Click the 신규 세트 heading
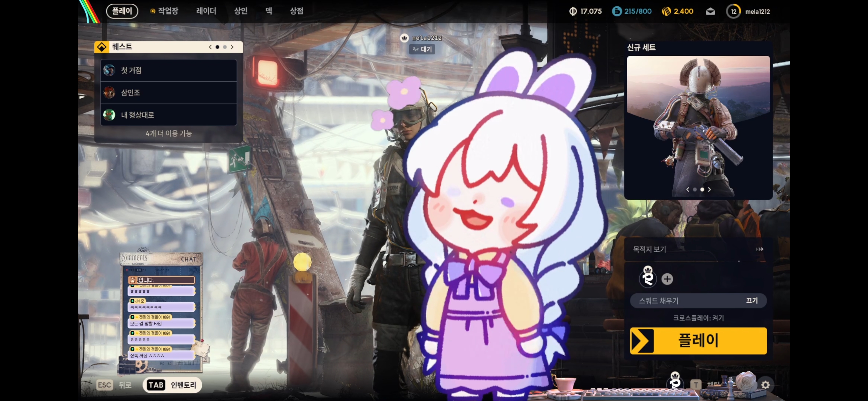The height and width of the screenshot is (401, 868). click(x=641, y=48)
